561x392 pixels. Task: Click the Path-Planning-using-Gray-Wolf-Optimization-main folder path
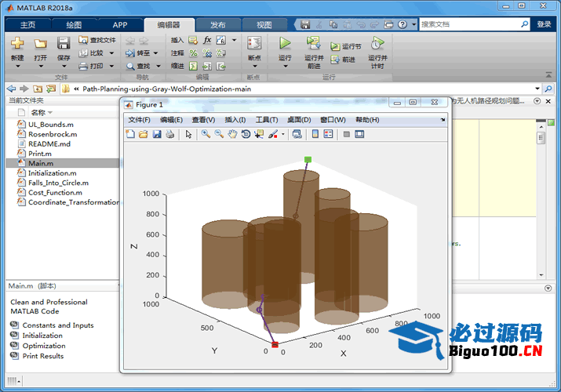pyautogui.click(x=166, y=89)
